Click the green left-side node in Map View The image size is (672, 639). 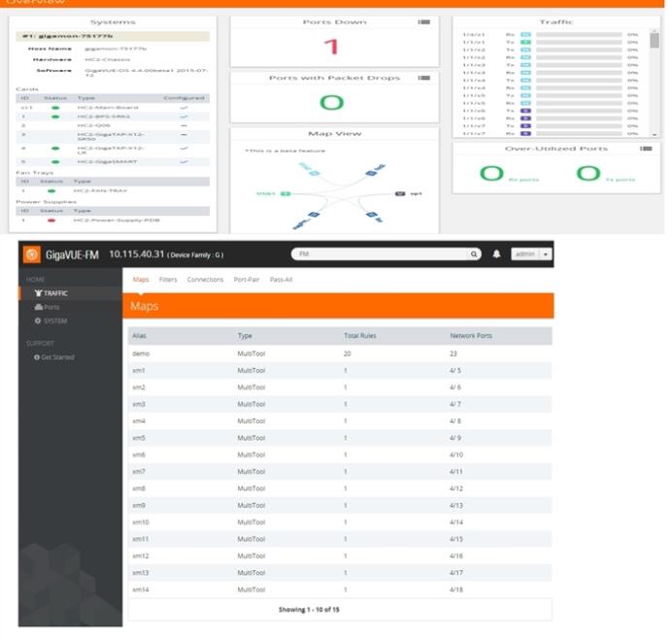pos(286,194)
